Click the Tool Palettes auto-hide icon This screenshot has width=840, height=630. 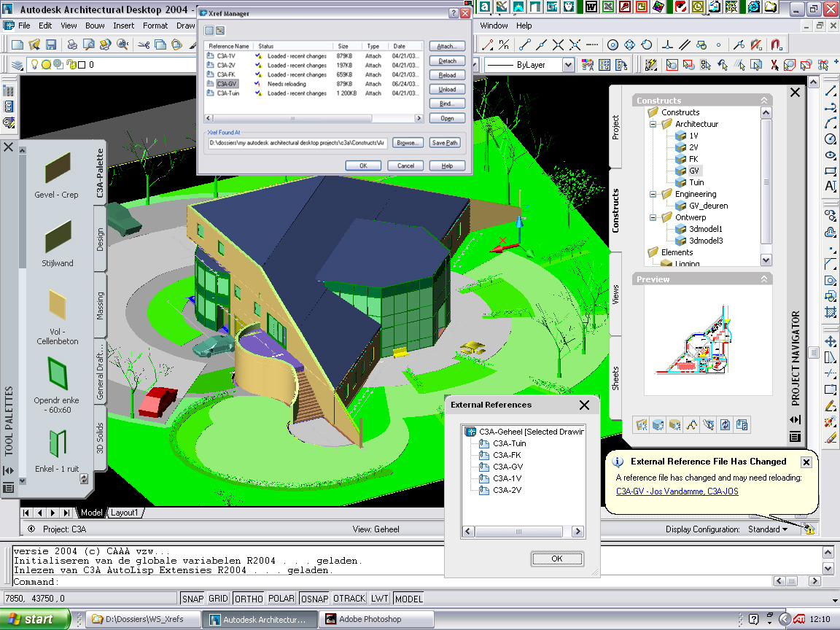coord(9,470)
